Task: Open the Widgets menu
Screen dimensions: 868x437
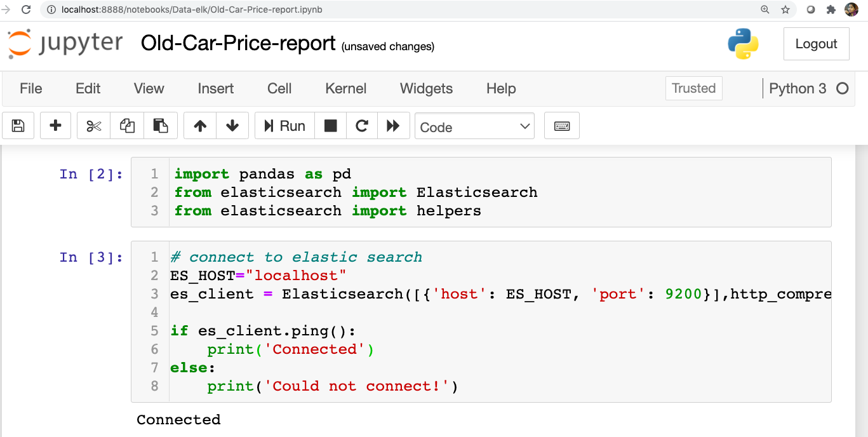Action: pos(427,88)
